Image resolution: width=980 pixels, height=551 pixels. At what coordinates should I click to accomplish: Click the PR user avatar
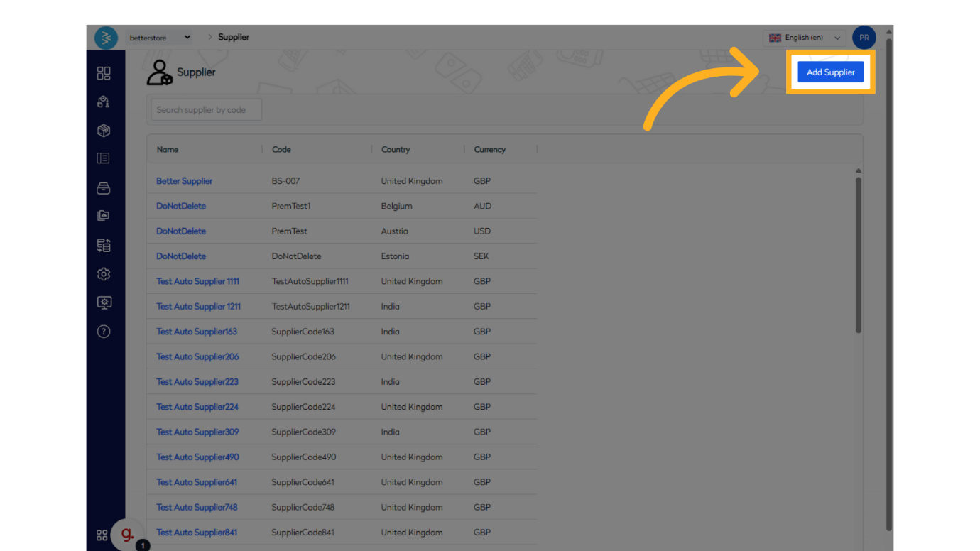[x=864, y=38]
